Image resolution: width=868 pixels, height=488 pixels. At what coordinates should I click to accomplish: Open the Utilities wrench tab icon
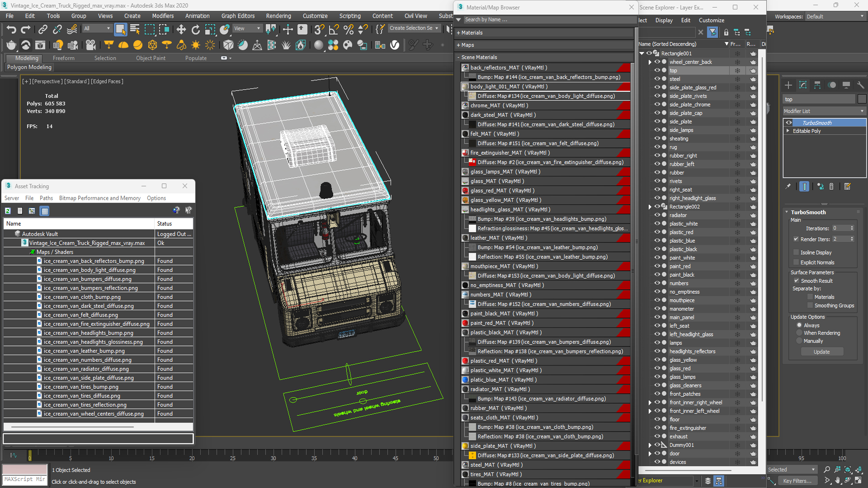(860, 85)
